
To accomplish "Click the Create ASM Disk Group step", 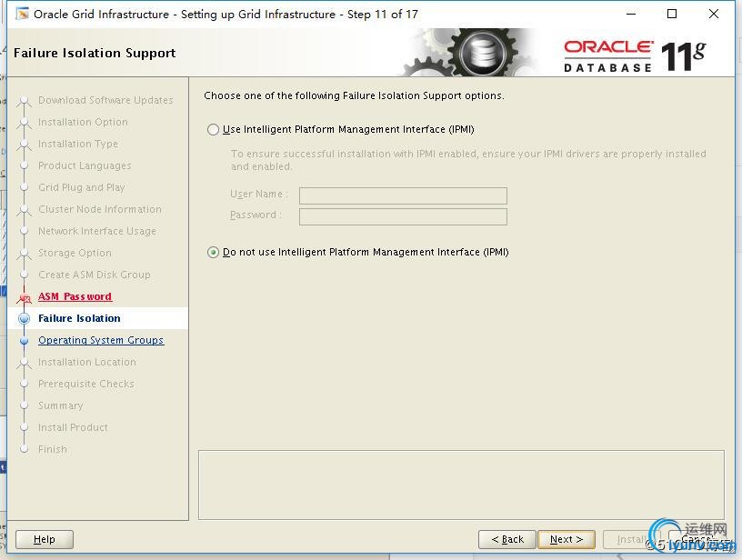I will pyautogui.click(x=95, y=275).
